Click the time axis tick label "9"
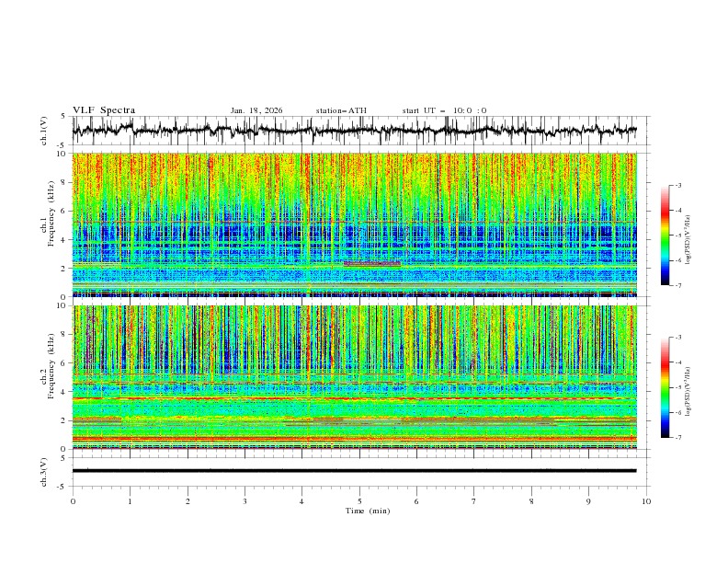 588,501
